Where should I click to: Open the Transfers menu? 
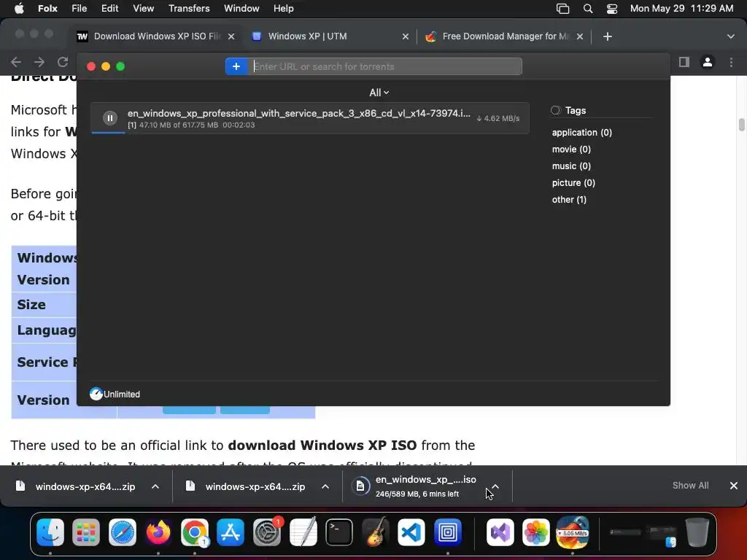tap(189, 8)
